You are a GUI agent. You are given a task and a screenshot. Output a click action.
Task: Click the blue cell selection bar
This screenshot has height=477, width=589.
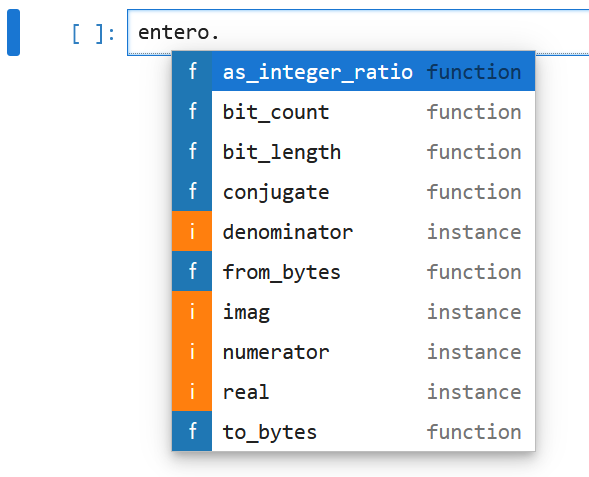[14, 32]
